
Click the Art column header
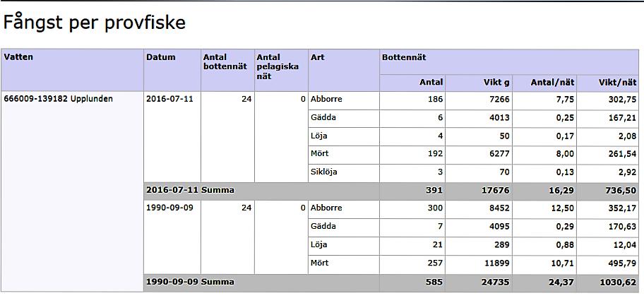(344, 70)
